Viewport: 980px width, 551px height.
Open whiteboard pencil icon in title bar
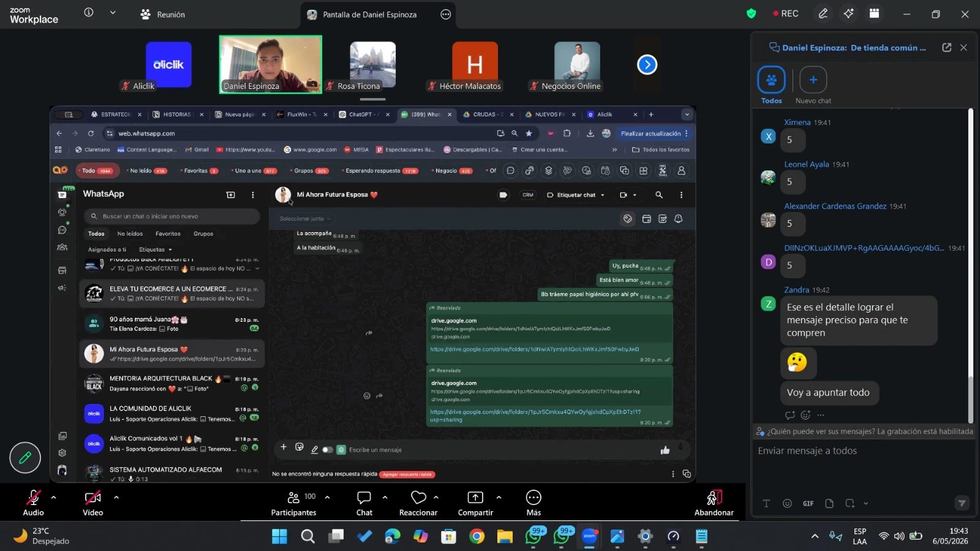pos(823,13)
